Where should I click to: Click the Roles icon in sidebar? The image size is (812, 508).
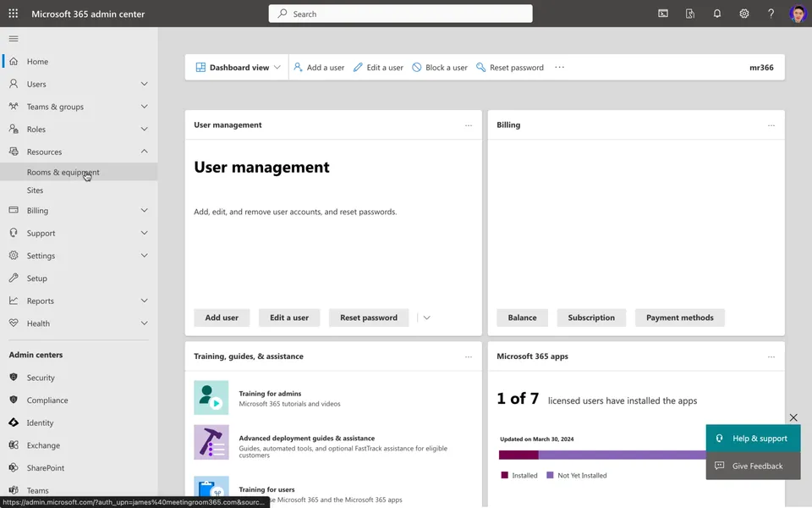[x=14, y=129]
